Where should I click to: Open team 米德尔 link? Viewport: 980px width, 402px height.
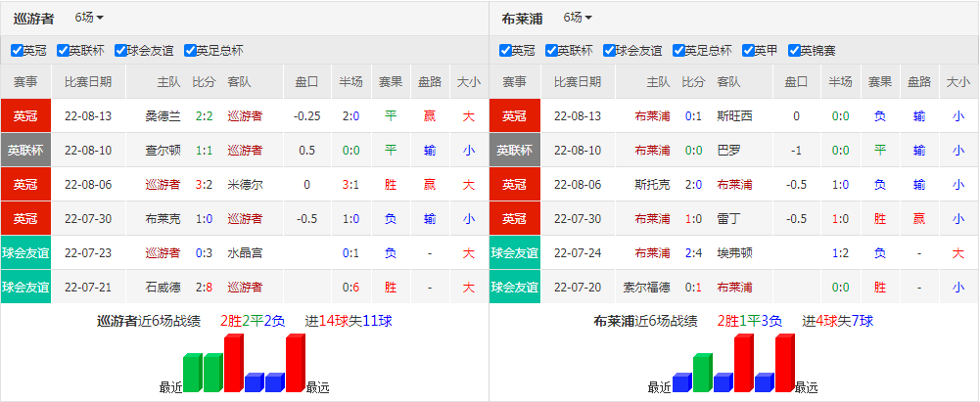pos(245,185)
